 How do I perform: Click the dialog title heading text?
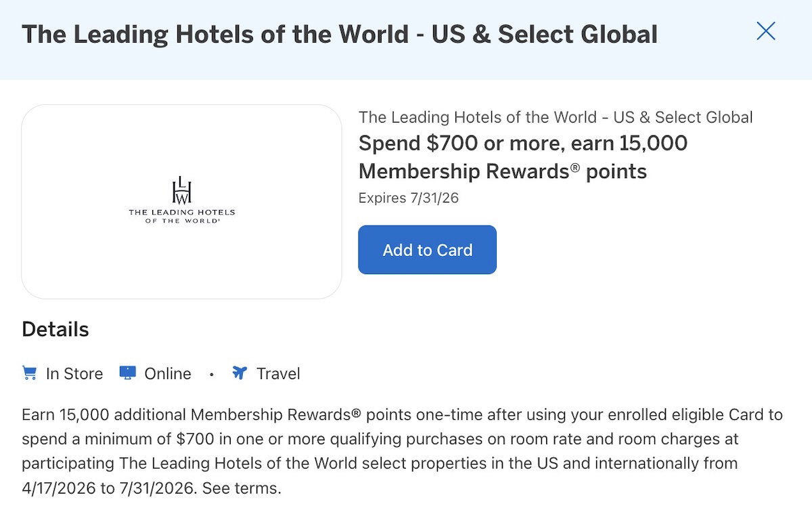(340, 35)
